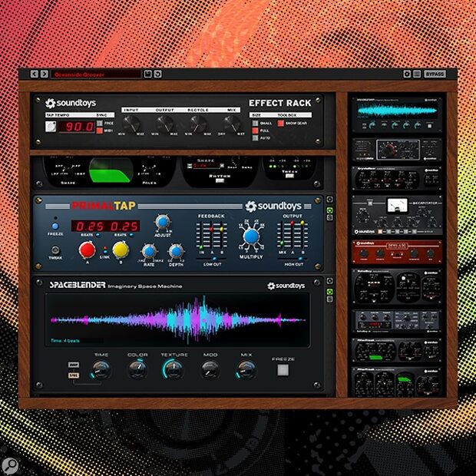Click the PrimalTap Multiply knob

pyautogui.click(x=251, y=236)
